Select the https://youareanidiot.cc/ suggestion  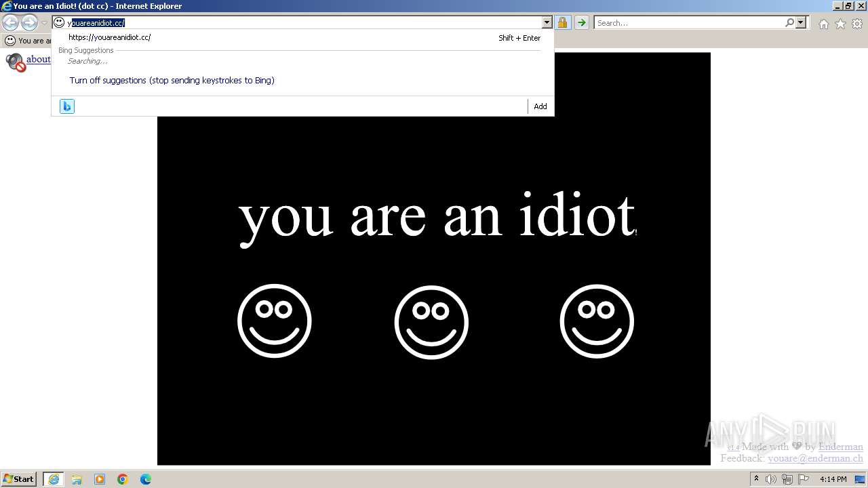[302, 37]
